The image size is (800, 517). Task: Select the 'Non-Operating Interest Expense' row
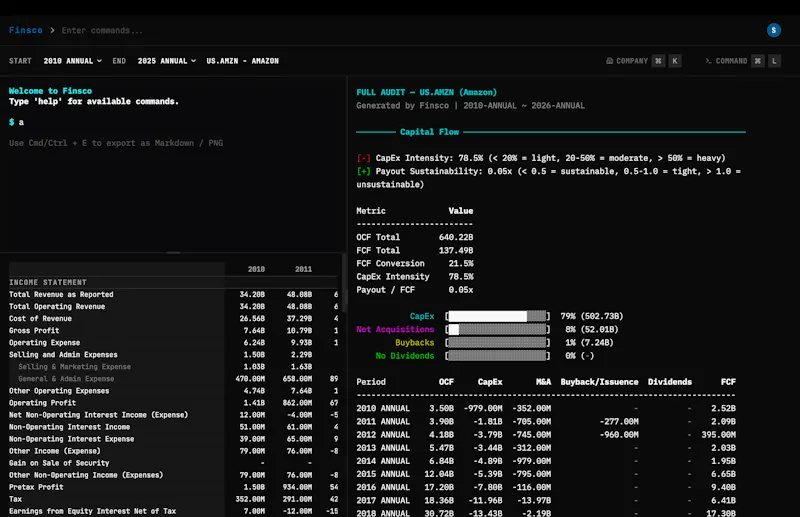point(173,439)
